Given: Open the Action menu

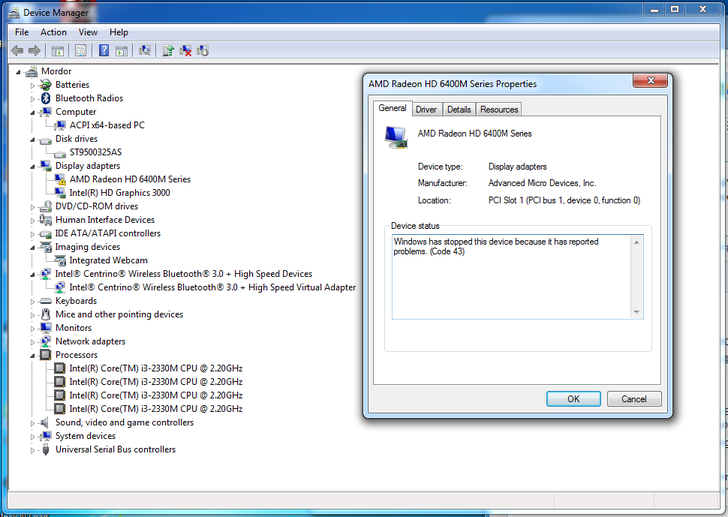Looking at the screenshot, I should click(x=53, y=32).
